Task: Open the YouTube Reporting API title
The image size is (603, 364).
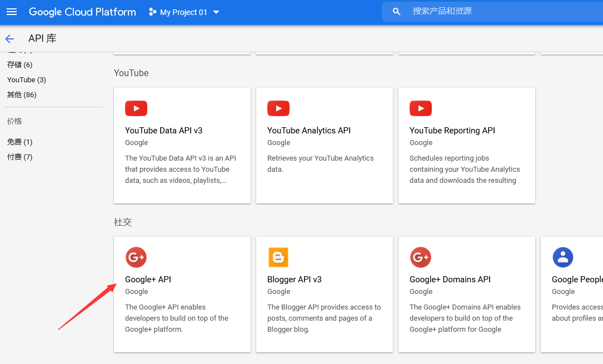Action: (x=452, y=130)
